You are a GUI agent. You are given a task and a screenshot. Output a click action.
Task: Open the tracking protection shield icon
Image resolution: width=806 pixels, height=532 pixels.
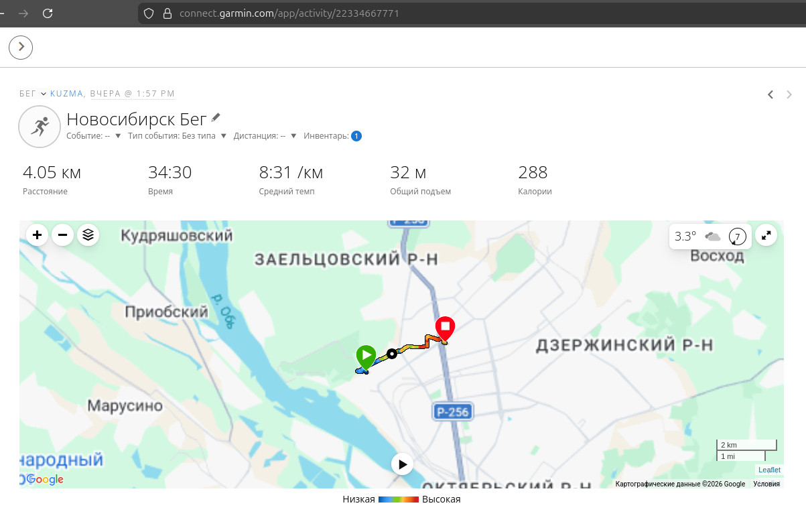pos(149,13)
